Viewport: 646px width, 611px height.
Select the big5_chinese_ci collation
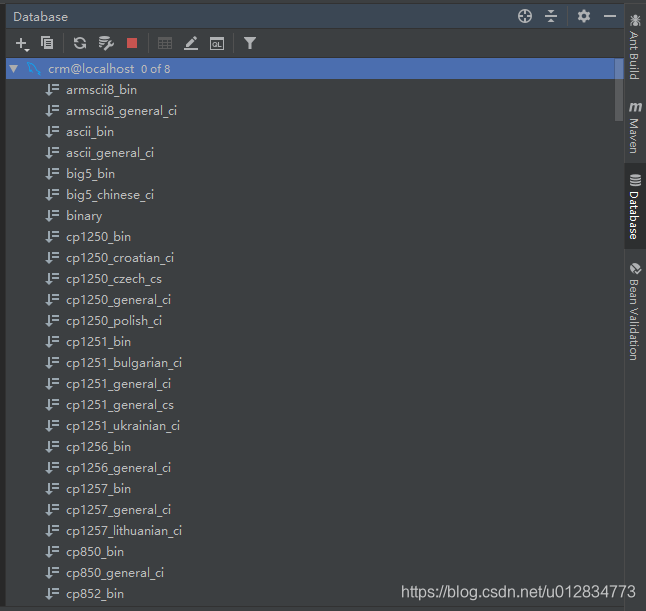tap(110, 195)
